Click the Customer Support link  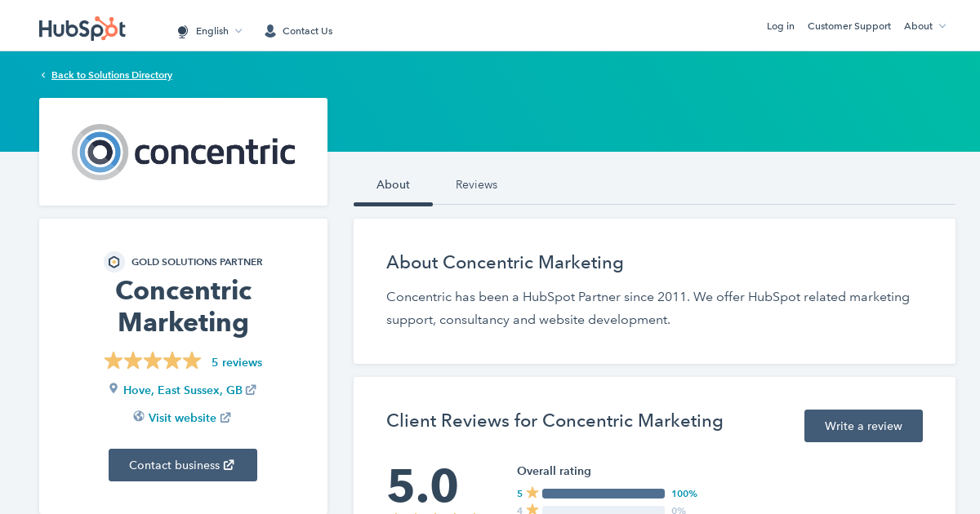click(849, 25)
